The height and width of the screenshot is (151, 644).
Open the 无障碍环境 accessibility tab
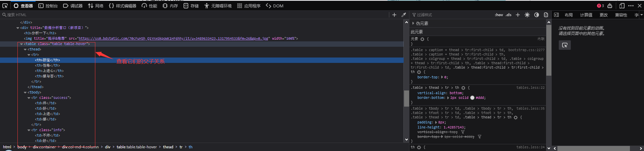tap(218, 6)
